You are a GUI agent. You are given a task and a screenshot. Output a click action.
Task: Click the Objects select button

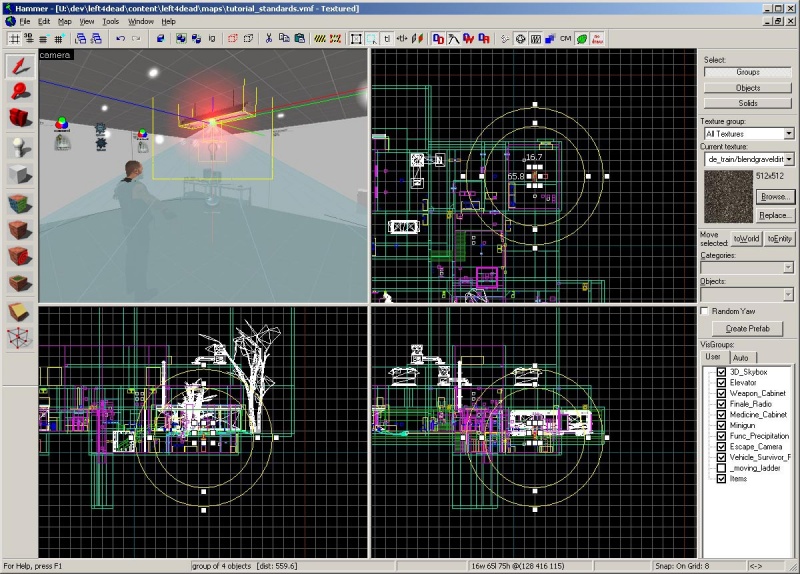[x=748, y=88]
